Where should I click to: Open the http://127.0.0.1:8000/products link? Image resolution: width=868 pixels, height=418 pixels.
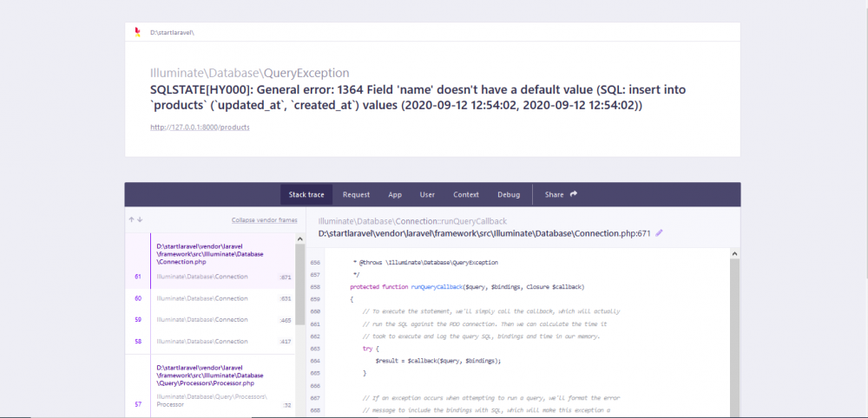(x=200, y=127)
